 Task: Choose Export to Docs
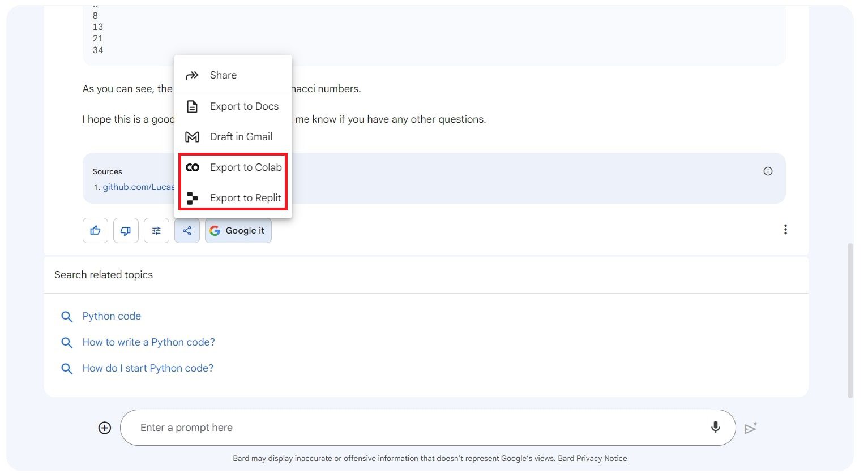coord(243,106)
